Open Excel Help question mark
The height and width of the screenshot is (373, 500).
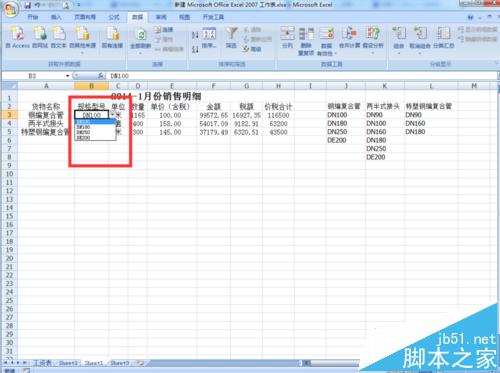[470, 17]
